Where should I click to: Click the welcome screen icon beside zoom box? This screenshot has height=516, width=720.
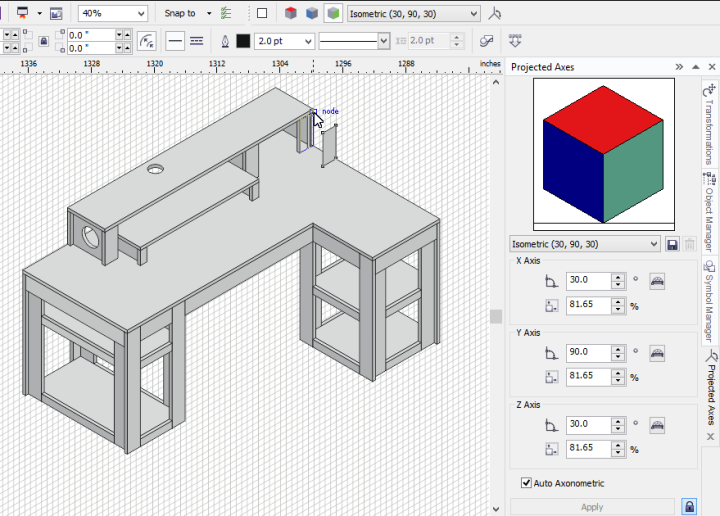click(x=56, y=13)
